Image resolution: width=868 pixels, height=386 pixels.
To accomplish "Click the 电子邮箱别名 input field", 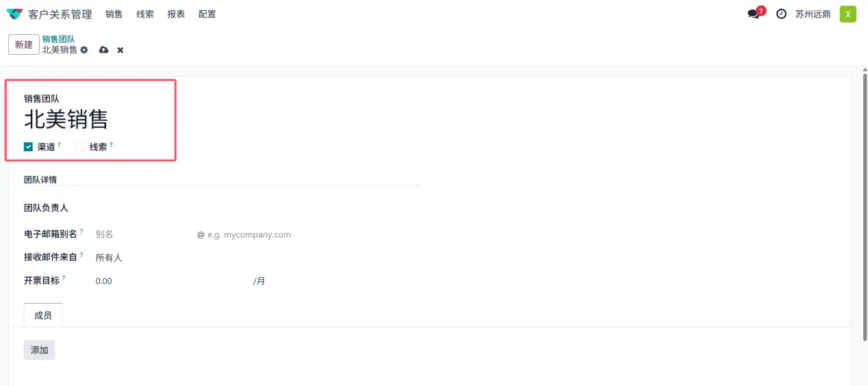I will coord(144,234).
